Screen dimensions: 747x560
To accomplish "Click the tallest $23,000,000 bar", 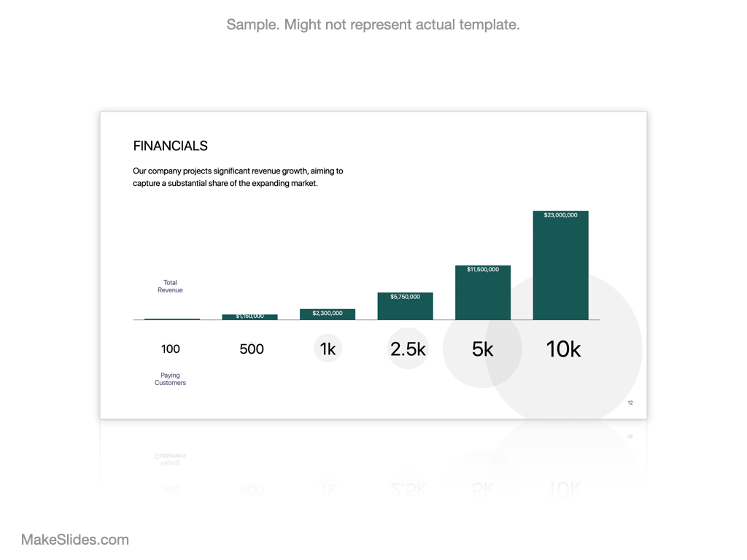I will click(560, 266).
